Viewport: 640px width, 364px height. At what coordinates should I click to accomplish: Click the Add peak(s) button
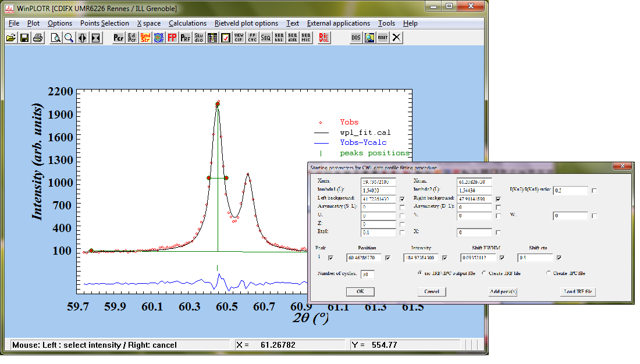[x=503, y=291]
